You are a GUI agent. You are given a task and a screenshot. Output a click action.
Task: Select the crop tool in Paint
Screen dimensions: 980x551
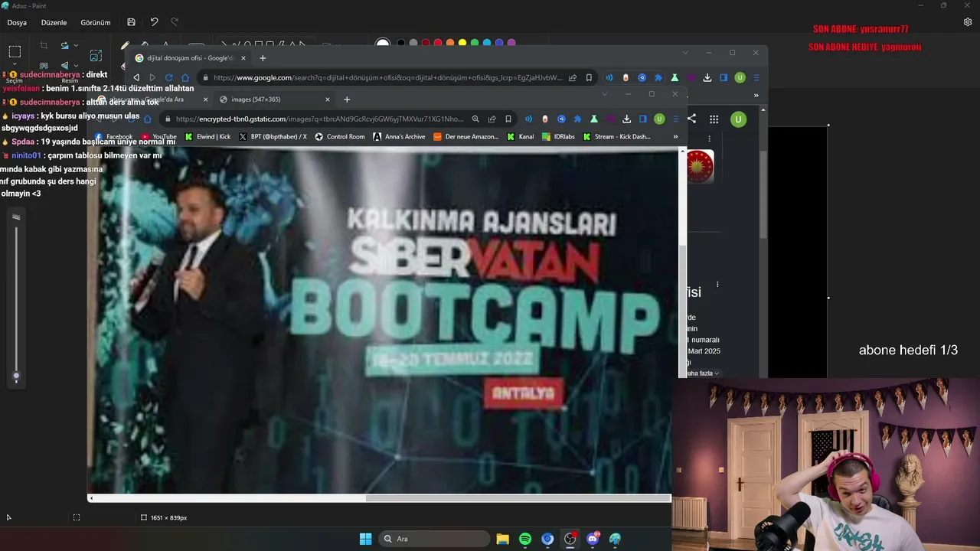pyautogui.click(x=44, y=46)
